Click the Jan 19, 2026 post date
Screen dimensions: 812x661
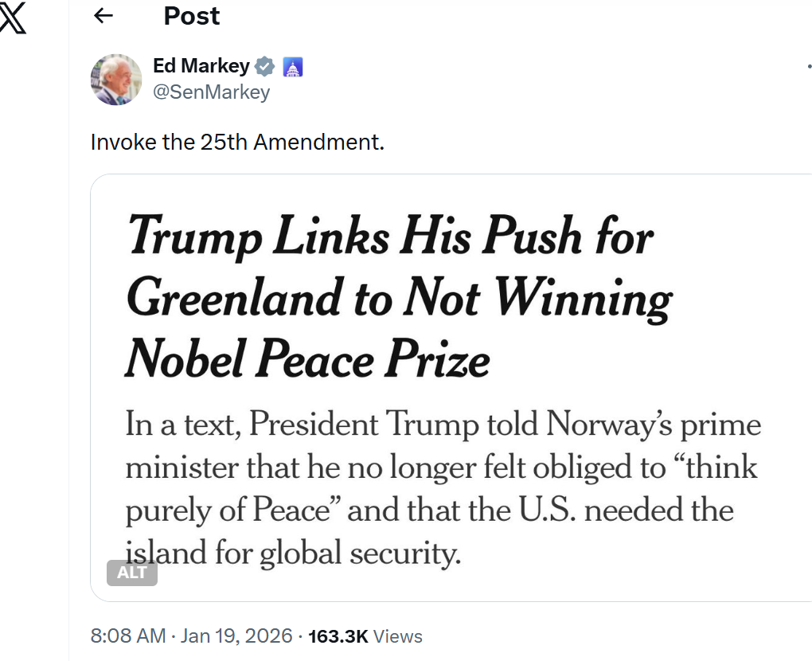(236, 636)
